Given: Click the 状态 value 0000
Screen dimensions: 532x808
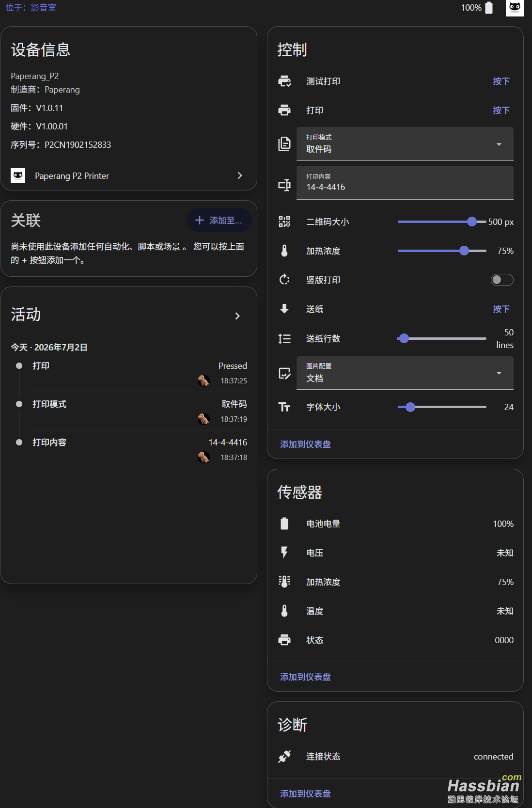Looking at the screenshot, I should pos(504,640).
